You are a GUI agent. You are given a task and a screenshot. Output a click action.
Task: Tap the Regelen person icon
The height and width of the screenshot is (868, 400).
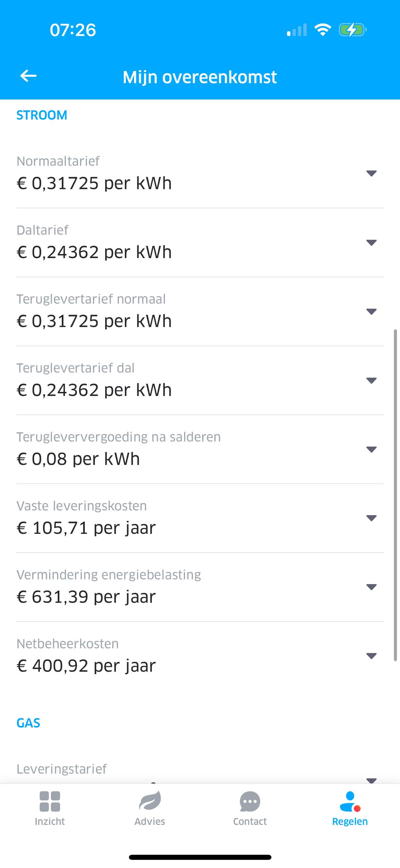coord(350,801)
